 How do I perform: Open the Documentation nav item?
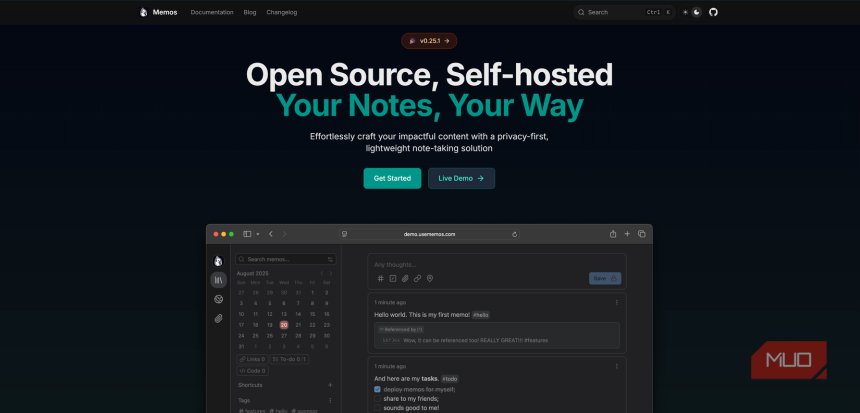click(x=211, y=12)
